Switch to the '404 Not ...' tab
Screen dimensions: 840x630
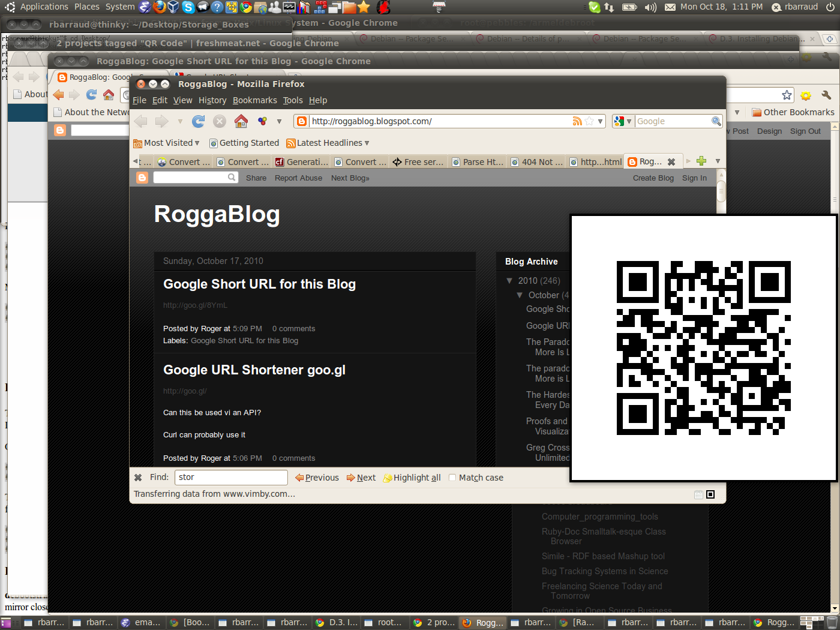tap(536, 161)
